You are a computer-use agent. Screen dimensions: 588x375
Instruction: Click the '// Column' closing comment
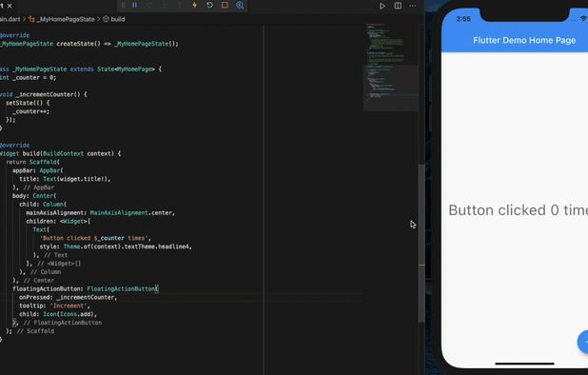tap(46, 272)
